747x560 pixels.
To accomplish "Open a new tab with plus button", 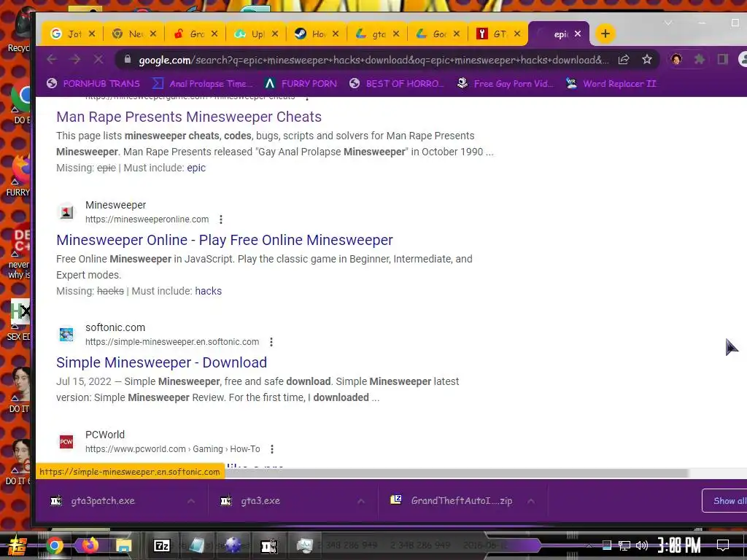I will pyautogui.click(x=605, y=34).
